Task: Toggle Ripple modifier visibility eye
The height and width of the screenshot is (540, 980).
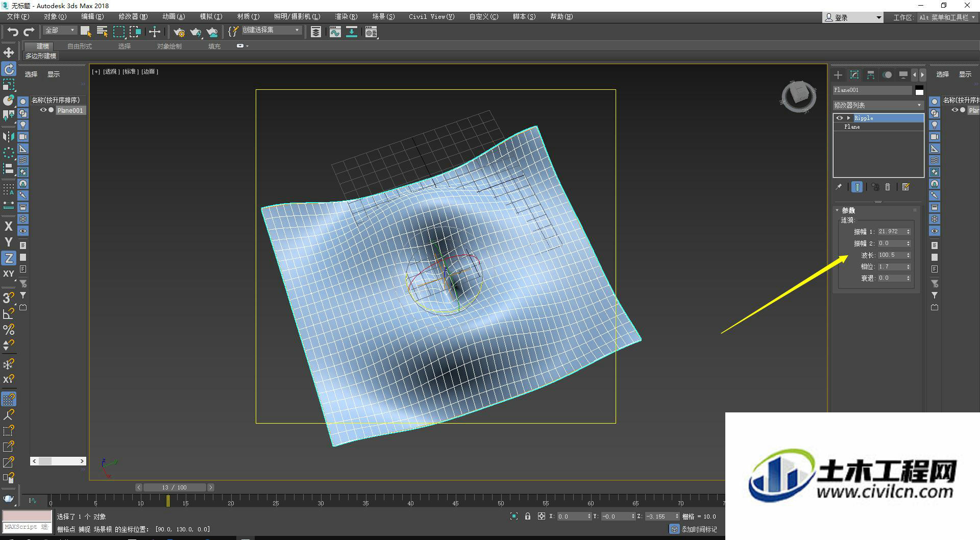Action: coord(839,118)
